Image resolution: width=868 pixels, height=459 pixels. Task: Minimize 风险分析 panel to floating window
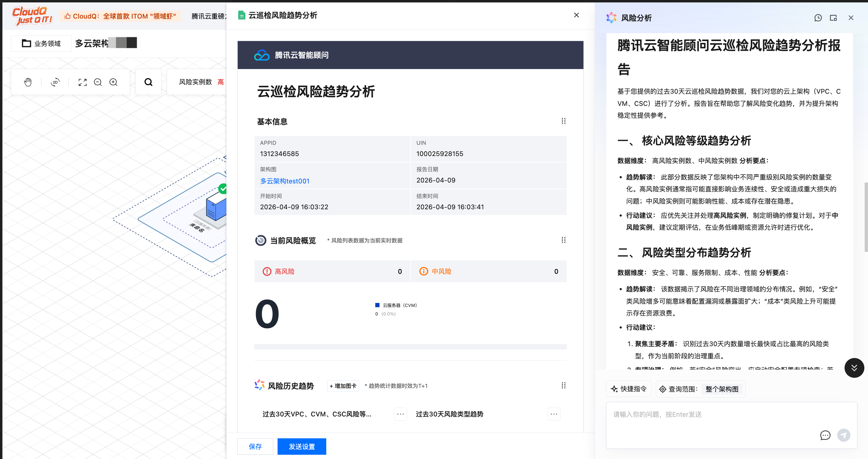(x=833, y=18)
